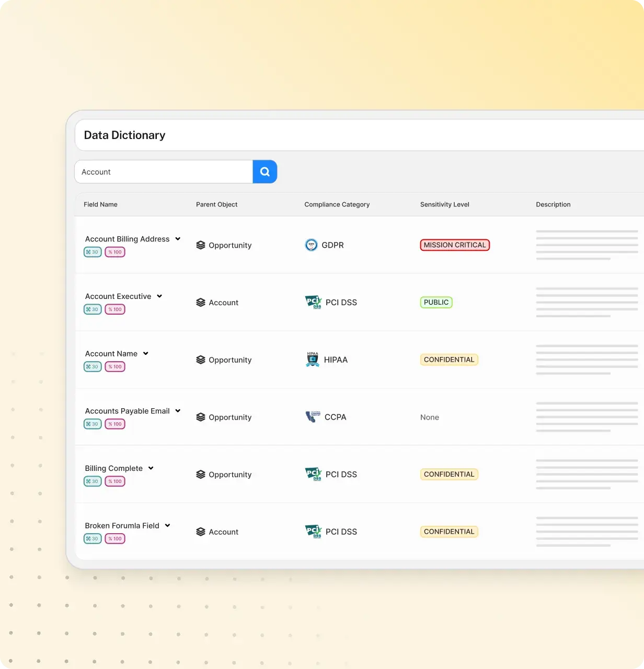The image size is (644, 669).
Task: Click the pink 100 badge under Account Billing Address
Action: click(115, 252)
